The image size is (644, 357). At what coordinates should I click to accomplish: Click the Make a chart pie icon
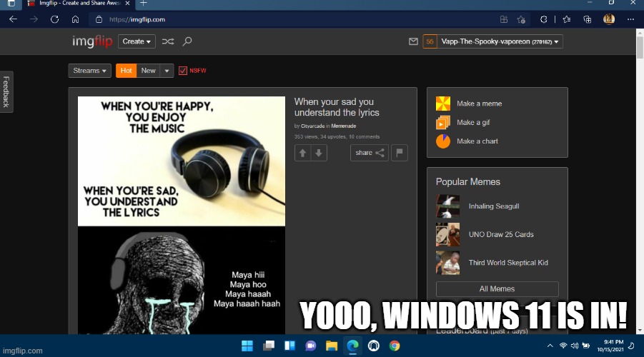pos(442,141)
